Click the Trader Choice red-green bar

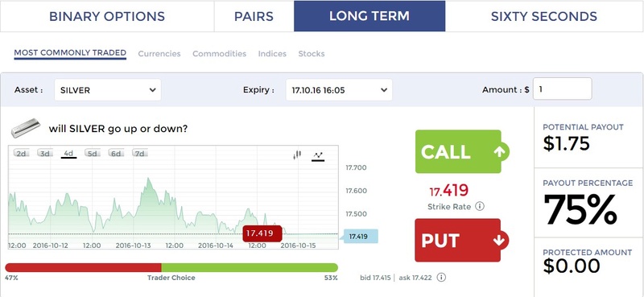pos(171,267)
